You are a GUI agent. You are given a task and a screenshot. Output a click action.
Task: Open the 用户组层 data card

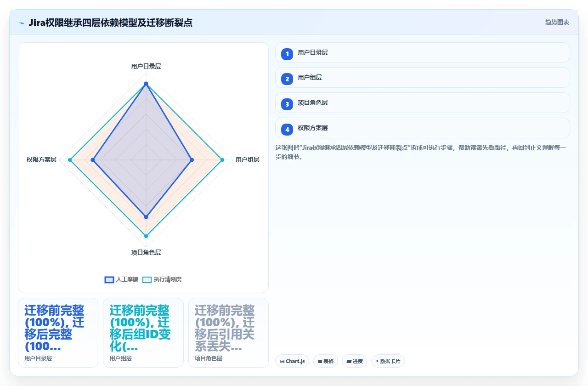pyautogui.click(x=143, y=333)
